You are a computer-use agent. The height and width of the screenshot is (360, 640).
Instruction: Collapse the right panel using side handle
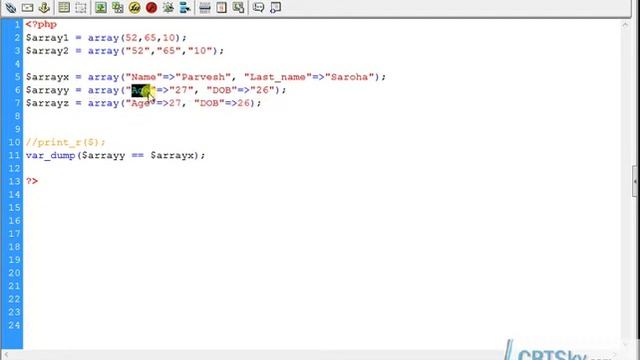pos(635,181)
